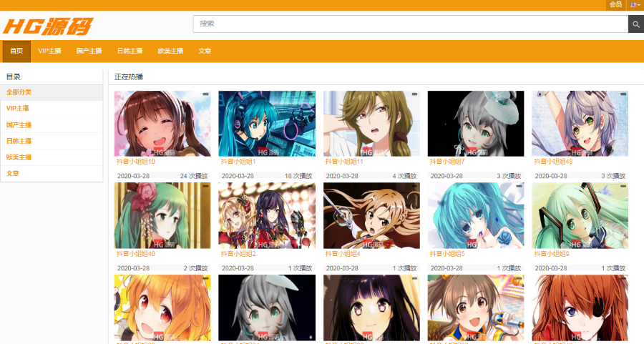Click the 24 次播放 play count
This screenshot has width=644, height=344.
(194, 176)
